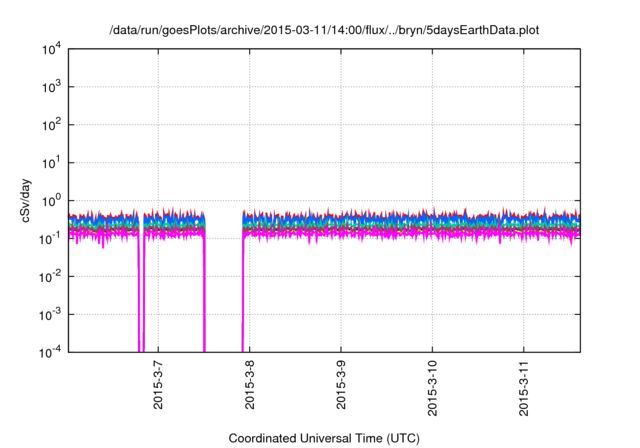Image resolution: width=640 pixels, height=448 pixels.
Task: Click the y-axis tick label 10^-3
Action: point(51,315)
